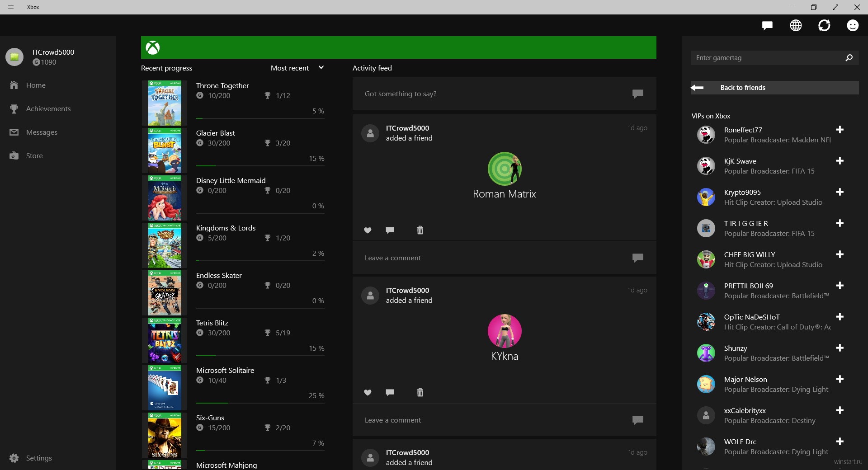Add Major Nelson with plus icon
This screenshot has width=868, height=470.
click(840, 379)
